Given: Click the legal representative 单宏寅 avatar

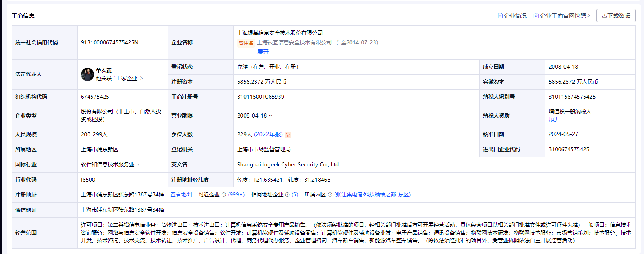Looking at the screenshot, I should [x=88, y=74].
